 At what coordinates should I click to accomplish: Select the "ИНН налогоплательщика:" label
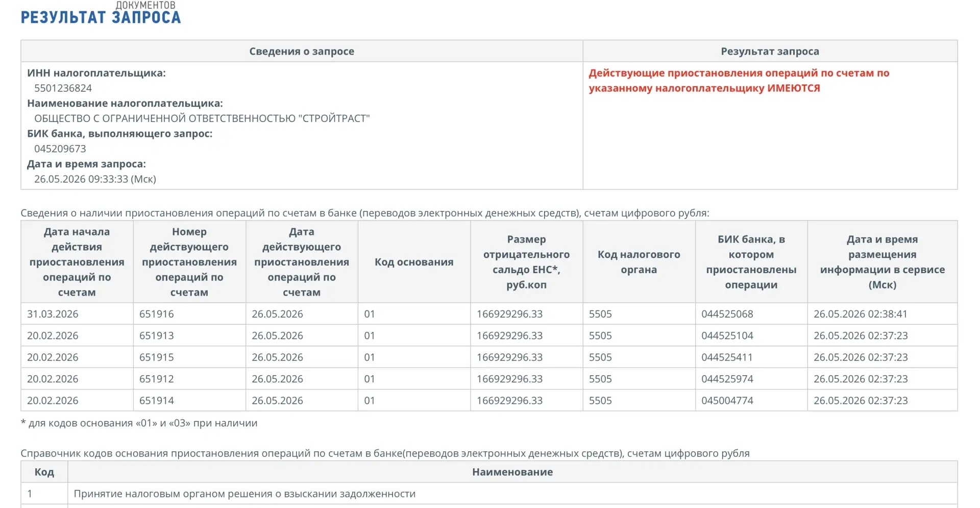(96, 73)
